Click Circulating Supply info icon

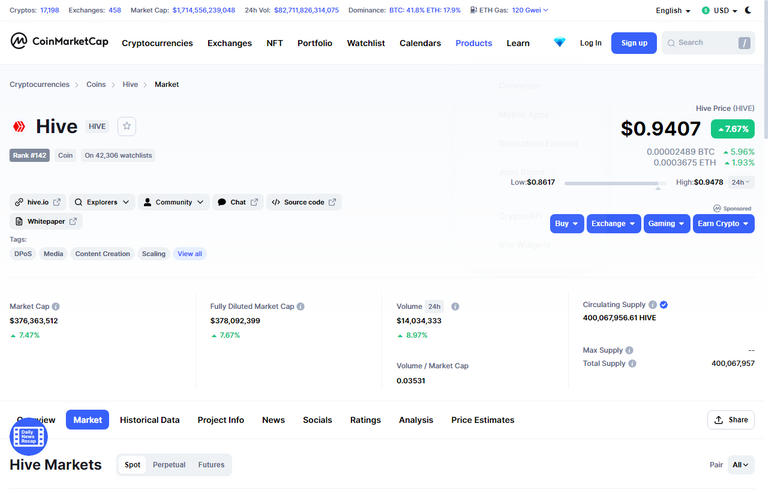coord(652,305)
